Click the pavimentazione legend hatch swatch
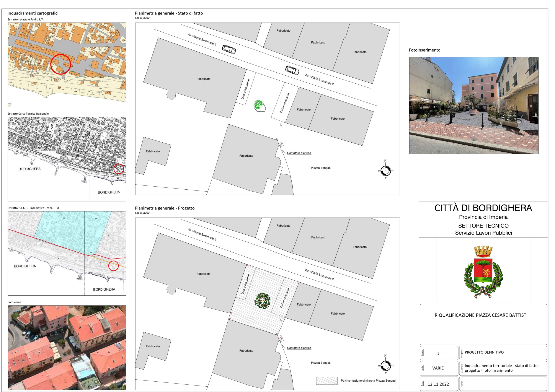555x392 pixels. (326, 381)
